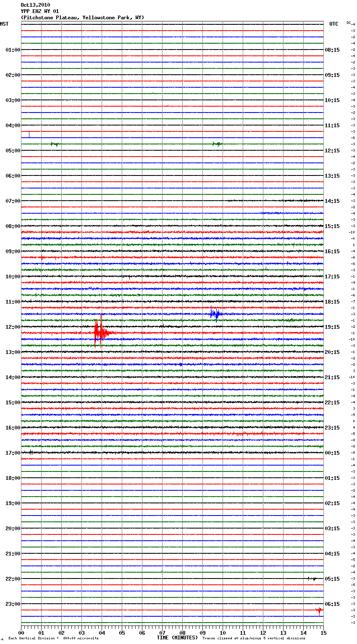Viewport: 357px width, 644px height.
Task: Click the 14:15 UTC time label
Action: pyautogui.click(x=332, y=201)
